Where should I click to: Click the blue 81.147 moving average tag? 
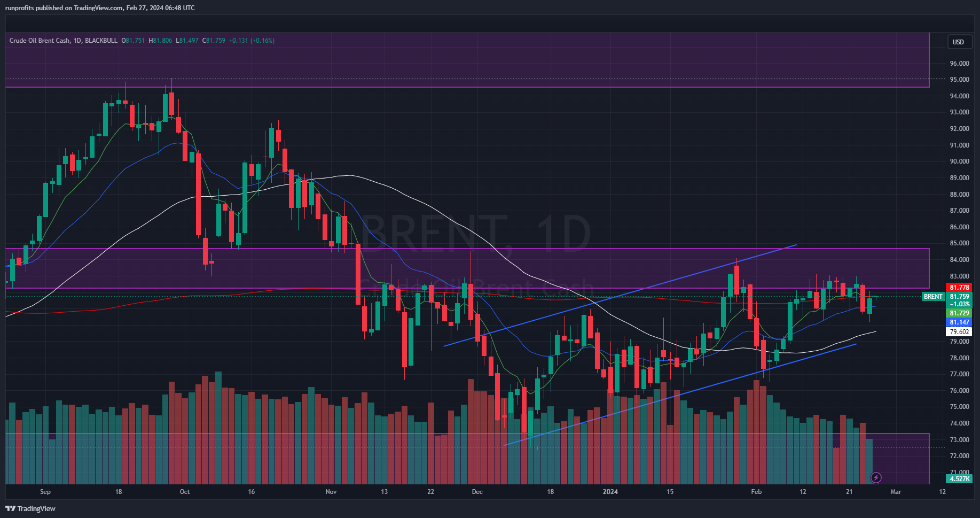click(959, 322)
